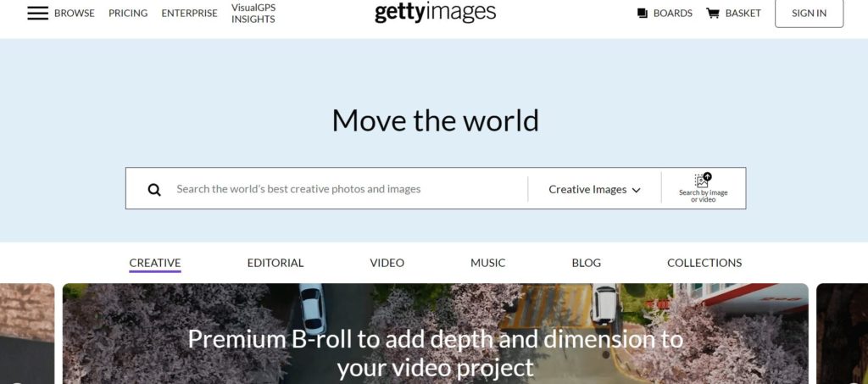
Task: Open the Music tab
Action: pos(487,263)
